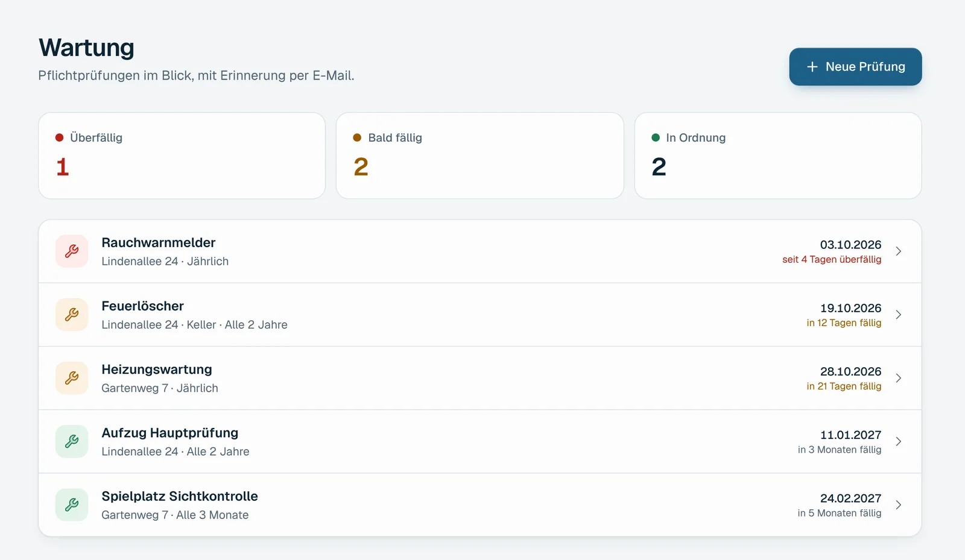Click the wrench icon of Spielplatz Sichtkontrolle
Screen dimensions: 965x560
tap(72, 505)
